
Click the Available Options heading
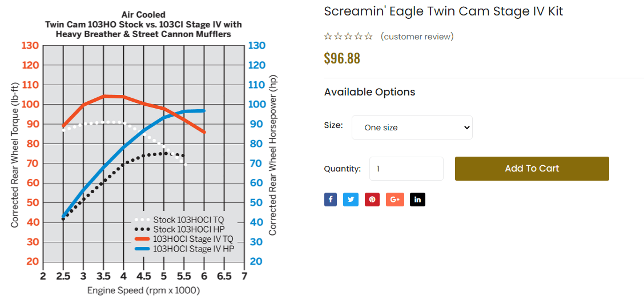pyautogui.click(x=369, y=92)
